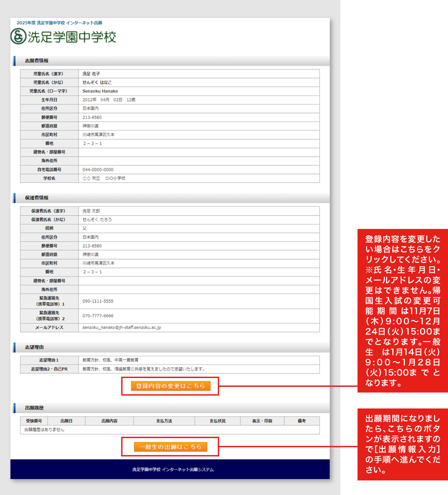Click the 洗足学園中学校 school logo icon
This screenshot has width=448, height=495.
pyautogui.click(x=18, y=36)
